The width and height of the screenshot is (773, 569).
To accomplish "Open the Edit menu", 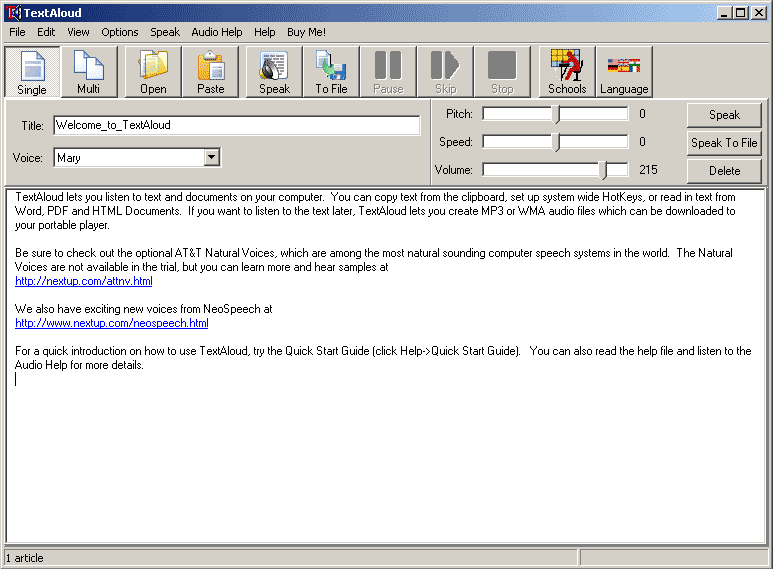I will (x=46, y=32).
